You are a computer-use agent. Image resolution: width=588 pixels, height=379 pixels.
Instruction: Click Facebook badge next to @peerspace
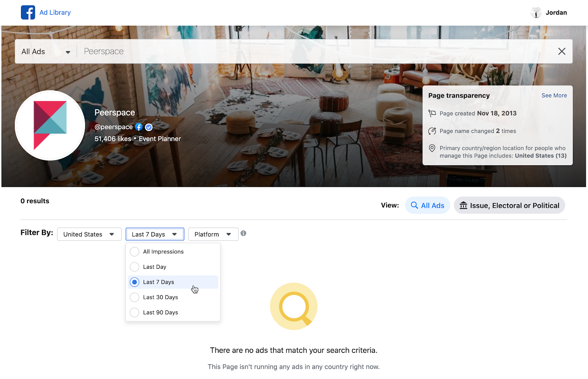pyautogui.click(x=139, y=127)
